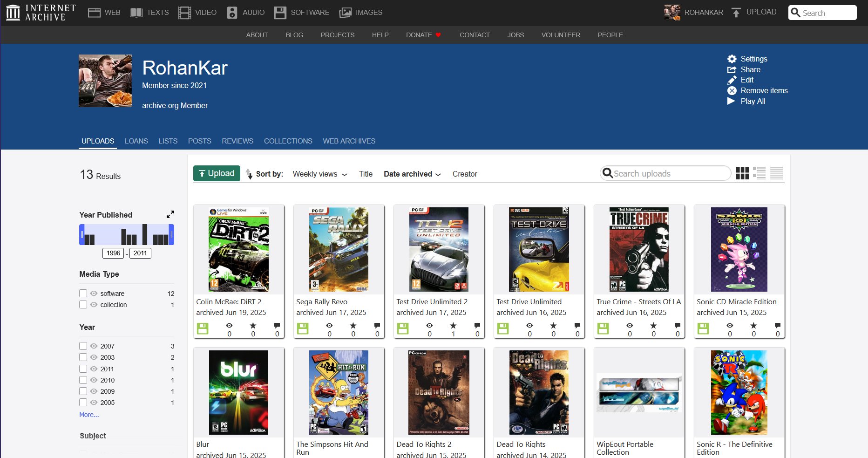Switch to compact list view
Screen dimensions: 868x458
tap(776, 173)
